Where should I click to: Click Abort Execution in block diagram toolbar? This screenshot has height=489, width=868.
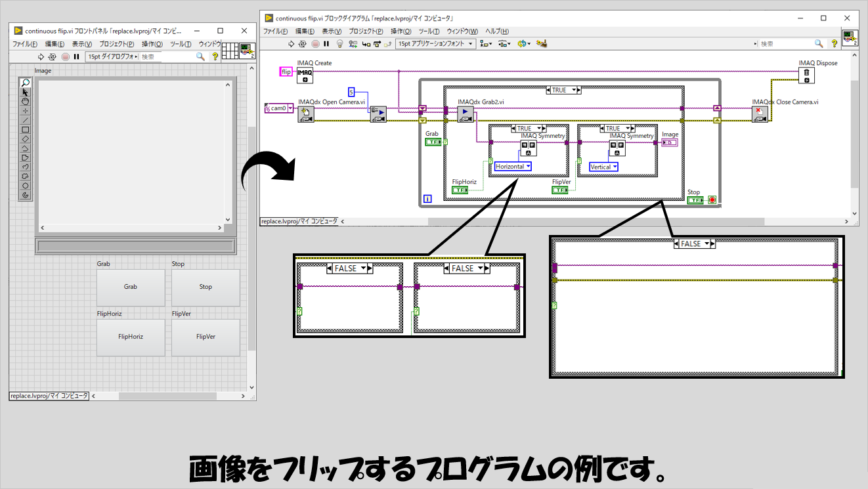[x=316, y=44]
